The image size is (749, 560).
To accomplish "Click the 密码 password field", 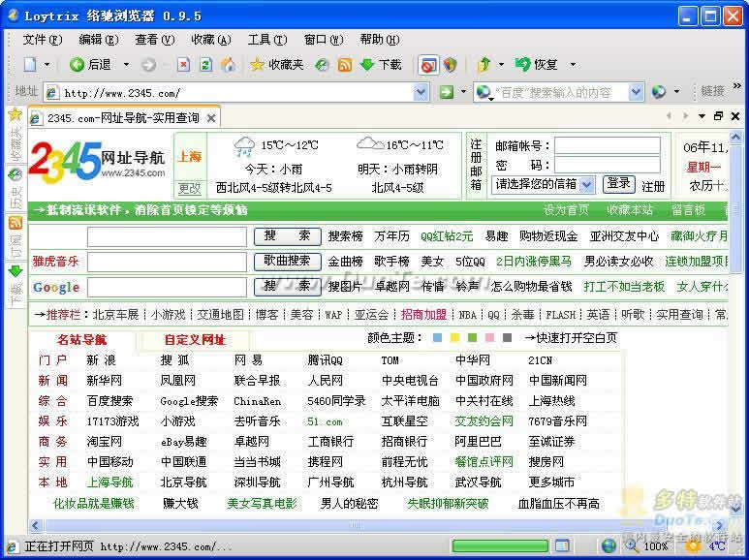I will coord(608,165).
